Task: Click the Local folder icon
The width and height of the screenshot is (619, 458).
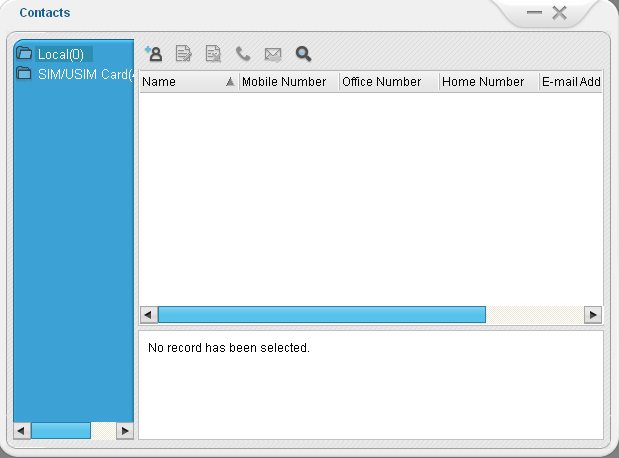Action: [x=24, y=53]
